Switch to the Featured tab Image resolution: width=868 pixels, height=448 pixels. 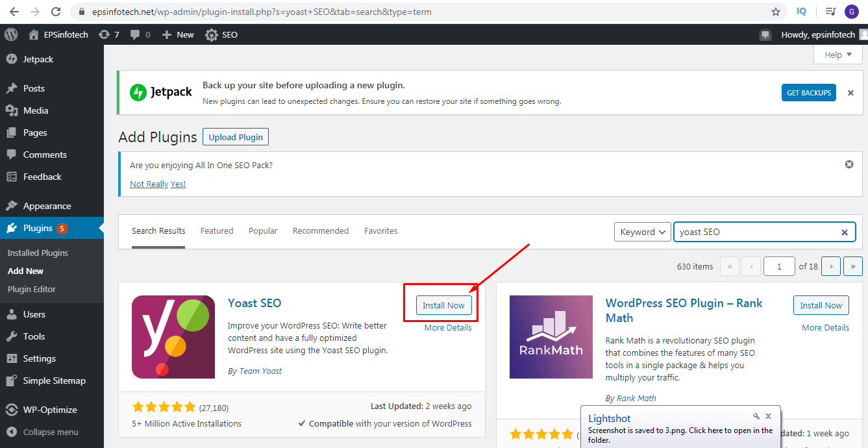pyautogui.click(x=217, y=231)
